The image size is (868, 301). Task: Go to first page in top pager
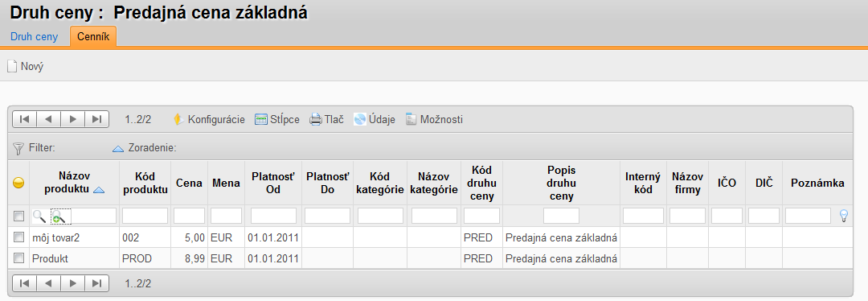point(24,119)
